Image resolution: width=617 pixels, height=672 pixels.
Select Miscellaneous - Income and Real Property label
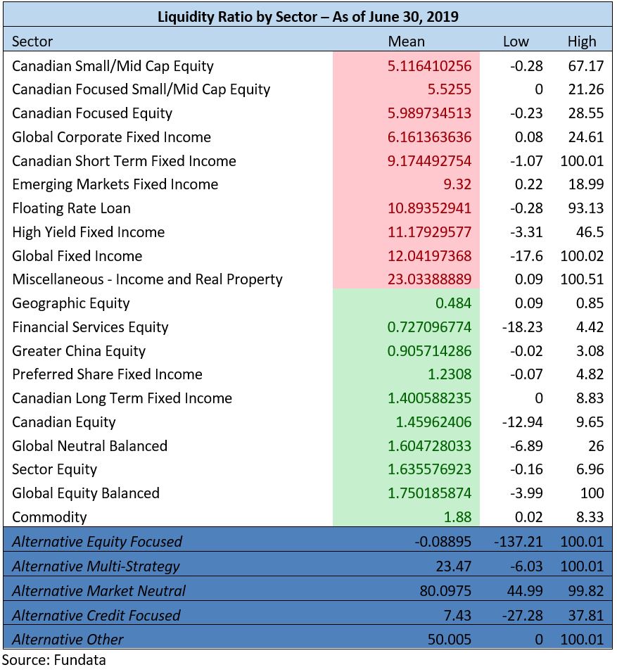point(147,279)
